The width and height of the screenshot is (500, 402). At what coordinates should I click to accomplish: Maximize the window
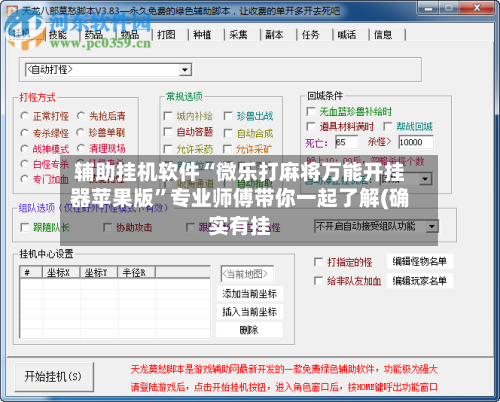click(449, 8)
